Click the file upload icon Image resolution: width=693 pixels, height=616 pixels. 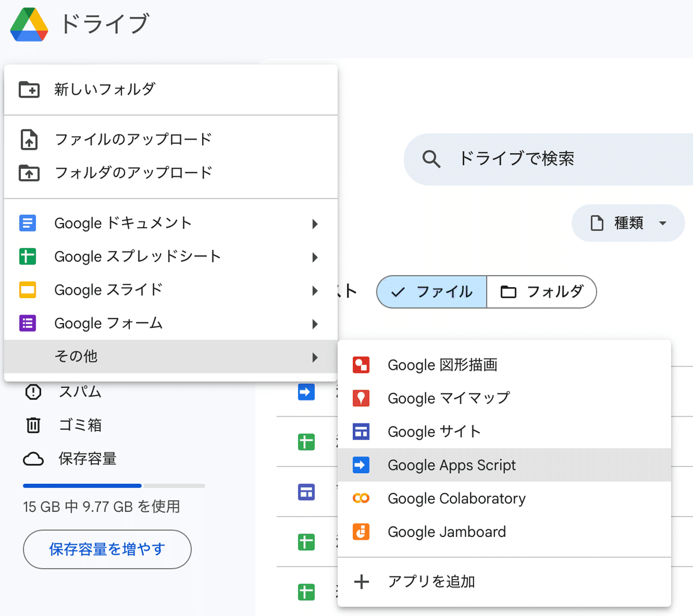click(x=29, y=139)
